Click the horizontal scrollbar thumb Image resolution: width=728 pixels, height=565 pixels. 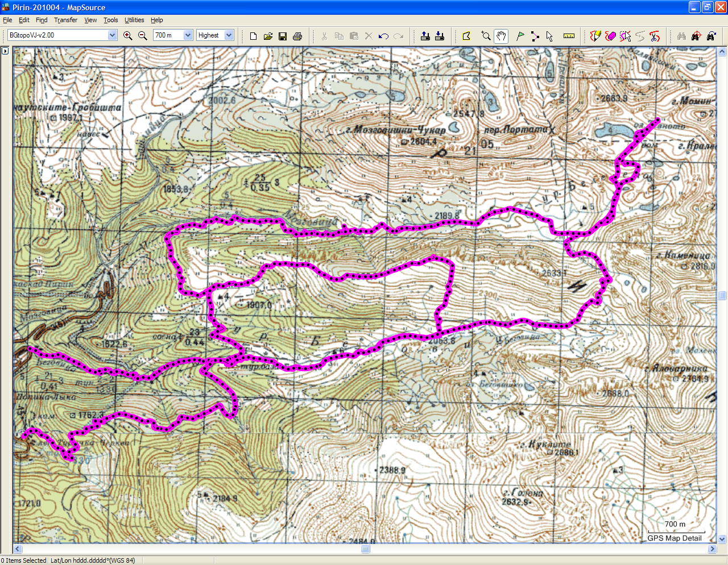pyautogui.click(x=366, y=549)
